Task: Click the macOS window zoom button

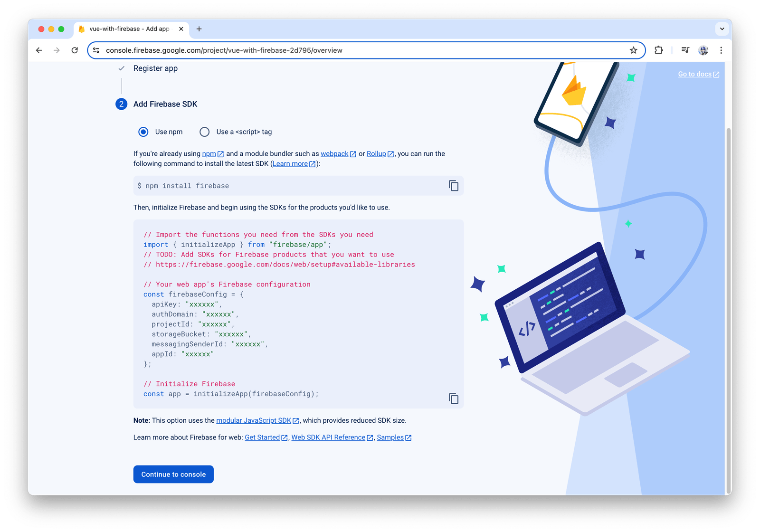Action: (x=61, y=29)
